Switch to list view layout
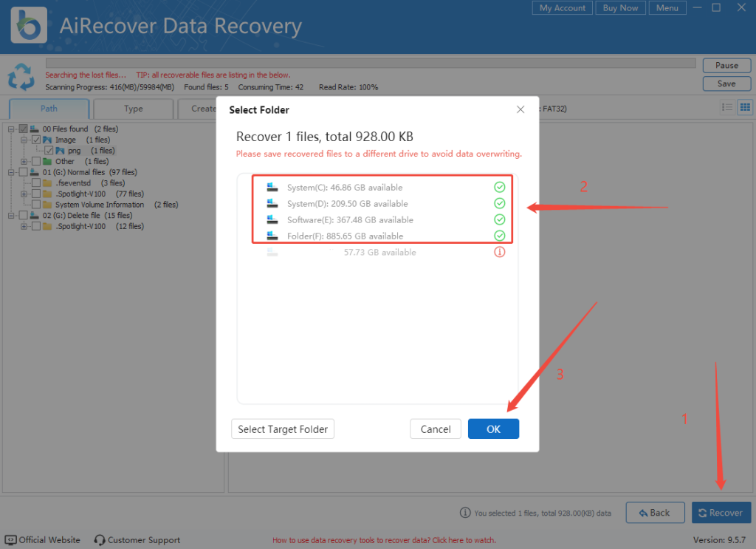Screen dimensions: 756x549 pyautogui.click(x=728, y=108)
